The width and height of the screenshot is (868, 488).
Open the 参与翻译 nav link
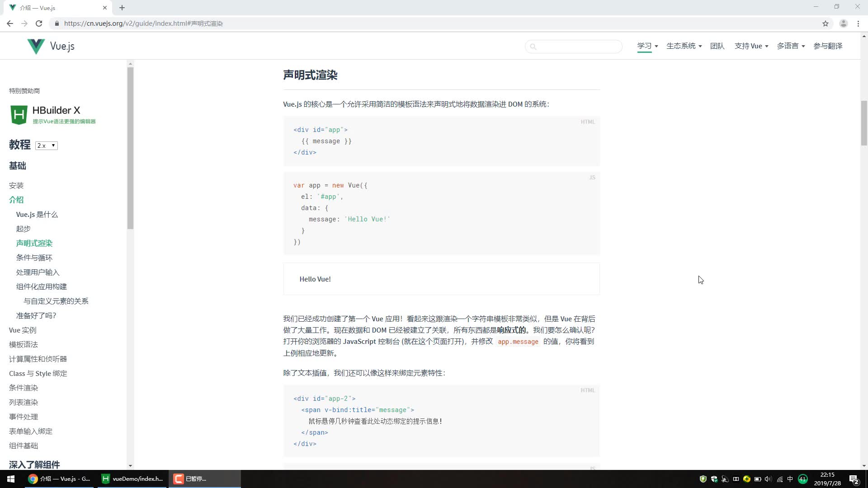(x=828, y=46)
